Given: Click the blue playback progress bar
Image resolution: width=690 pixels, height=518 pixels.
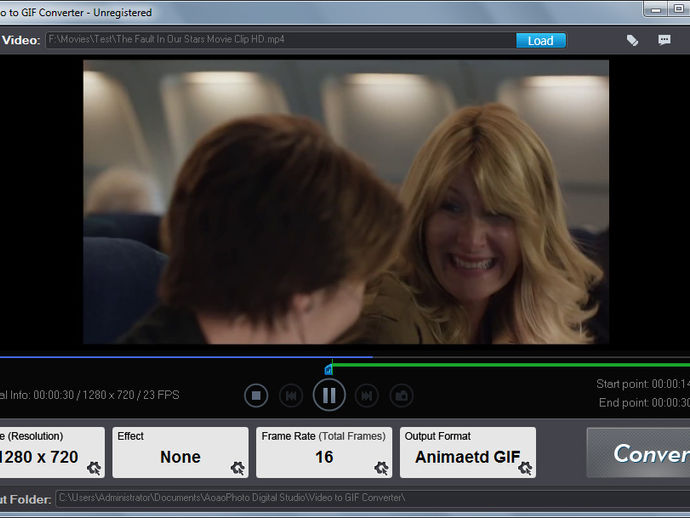Looking at the screenshot, I should point(186,357).
